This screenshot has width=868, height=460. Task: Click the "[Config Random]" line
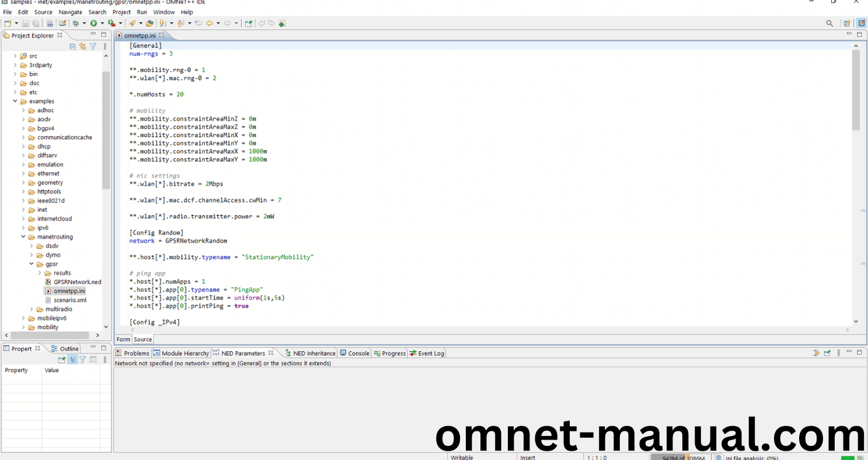coord(156,232)
